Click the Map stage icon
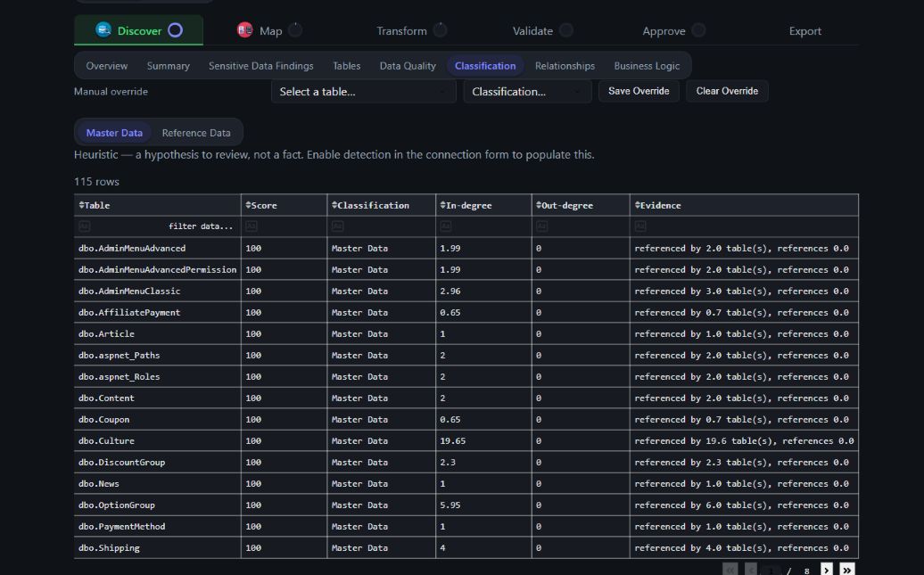 [244, 29]
